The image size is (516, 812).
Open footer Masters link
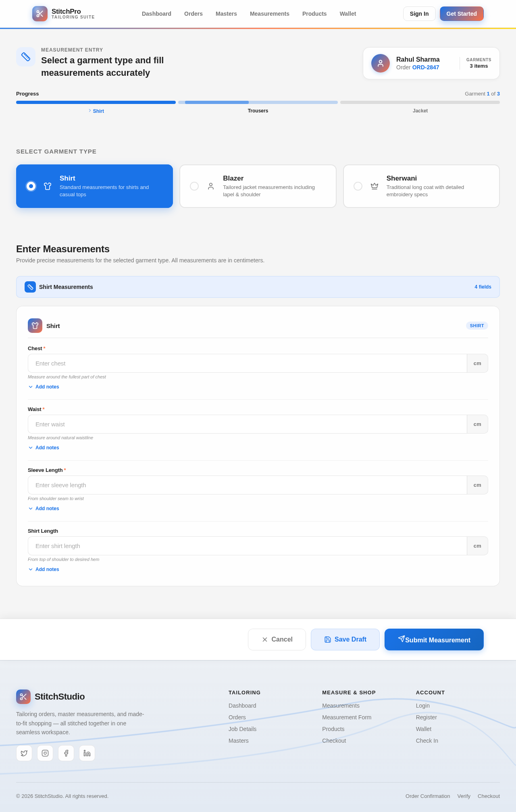239,741
